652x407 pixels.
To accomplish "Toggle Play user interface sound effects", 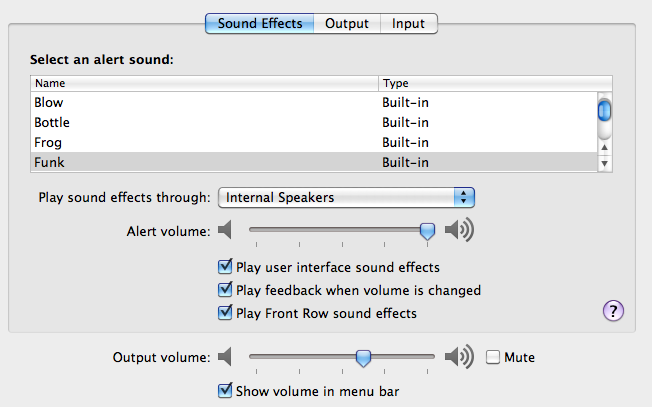I will (x=225, y=268).
